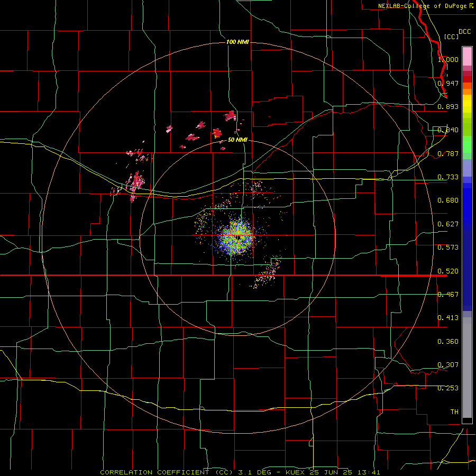The image size is (476, 476).
Task: Select the 0.467 scale value
Action: click(448, 294)
